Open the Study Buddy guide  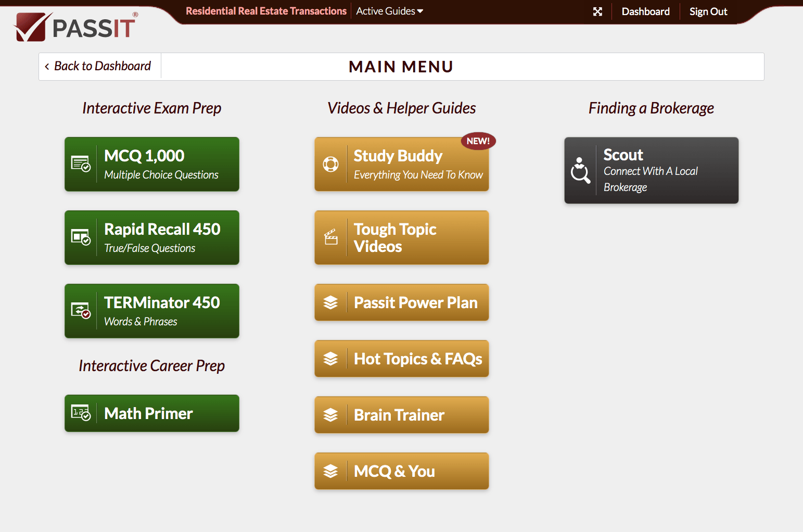(402, 164)
